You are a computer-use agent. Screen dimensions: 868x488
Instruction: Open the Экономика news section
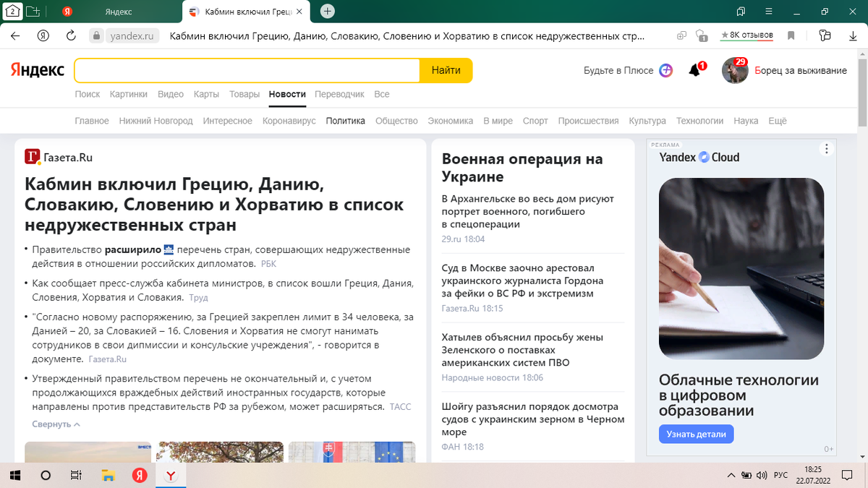click(451, 121)
